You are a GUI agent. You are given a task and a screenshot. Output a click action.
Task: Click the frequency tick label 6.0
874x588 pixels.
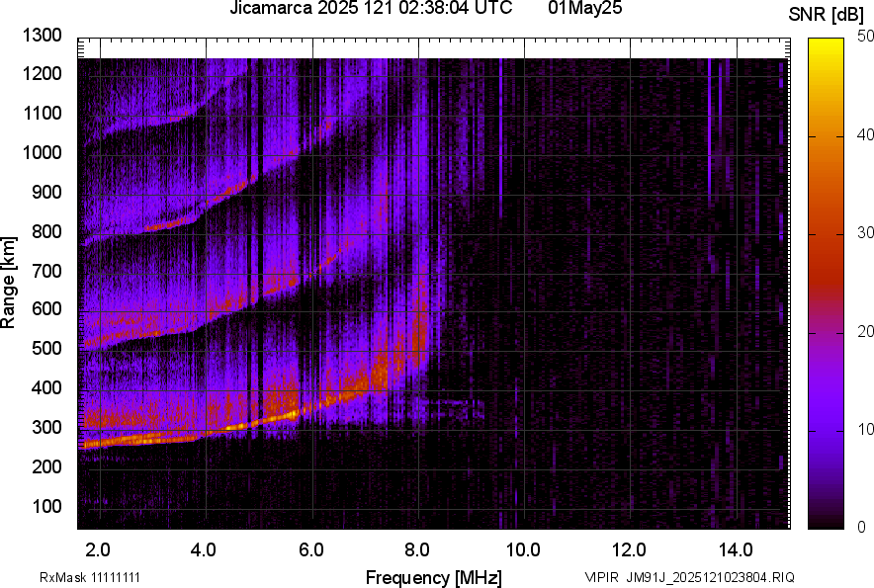click(310, 550)
